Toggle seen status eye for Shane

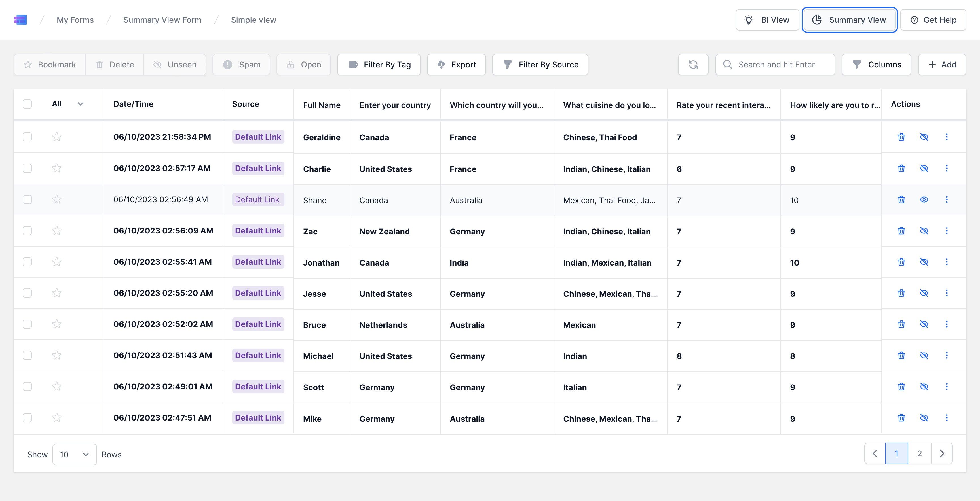[924, 199]
